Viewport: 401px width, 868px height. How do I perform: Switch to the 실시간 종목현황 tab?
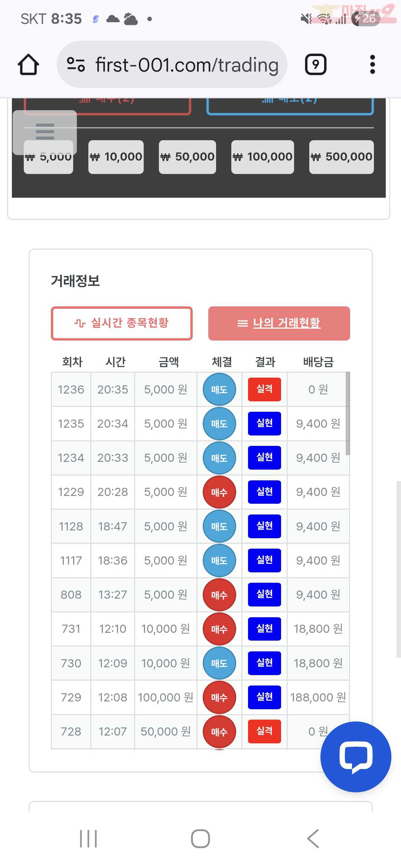point(121,323)
